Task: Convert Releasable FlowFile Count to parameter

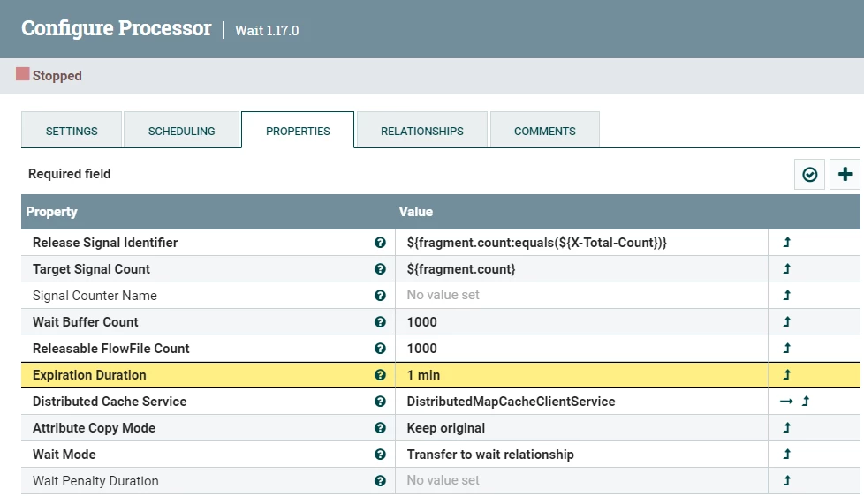Action: tap(787, 348)
